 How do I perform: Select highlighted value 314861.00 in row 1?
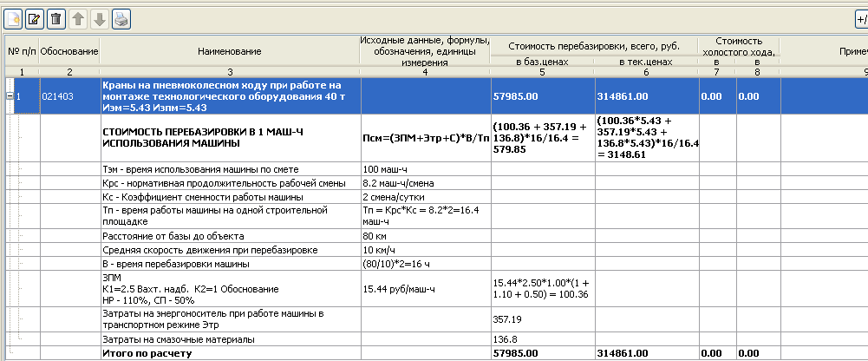pos(647,96)
